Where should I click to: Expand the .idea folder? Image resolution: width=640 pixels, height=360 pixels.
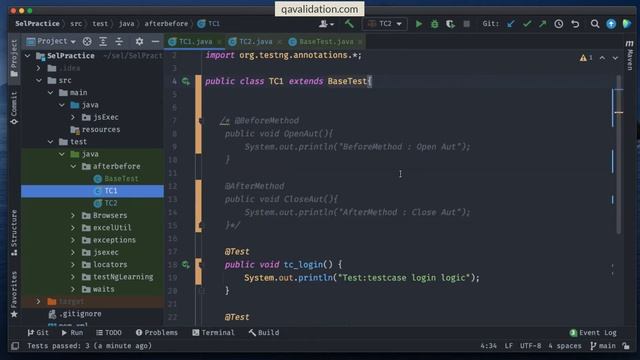click(38, 68)
